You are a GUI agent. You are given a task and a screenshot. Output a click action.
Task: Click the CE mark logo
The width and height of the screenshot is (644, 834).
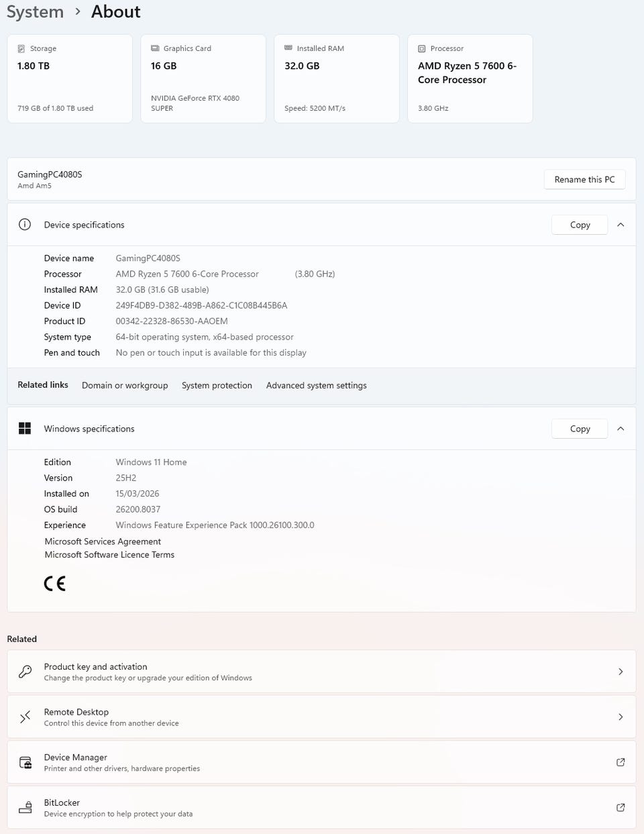click(55, 583)
